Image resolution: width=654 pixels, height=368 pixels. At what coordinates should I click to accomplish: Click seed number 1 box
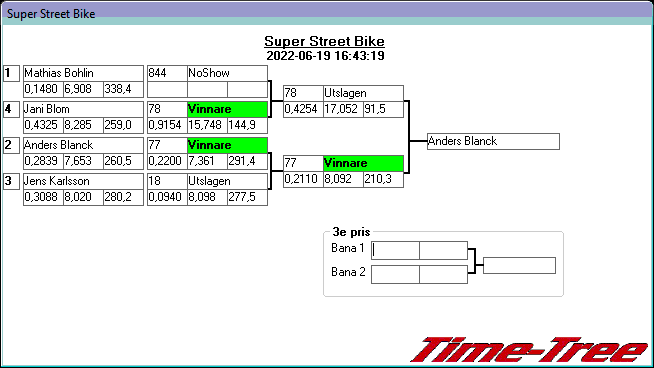(11, 73)
